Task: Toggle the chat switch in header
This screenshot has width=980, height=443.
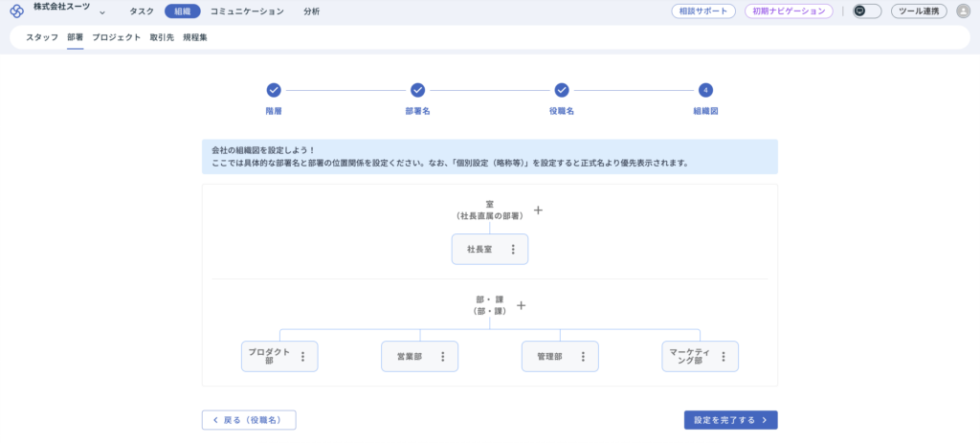Action: click(867, 11)
